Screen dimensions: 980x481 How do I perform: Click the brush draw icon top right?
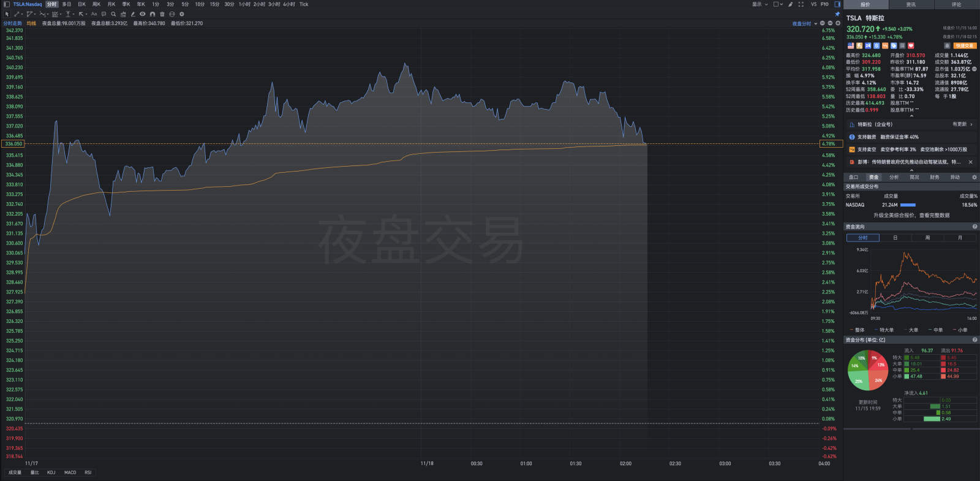[790, 4]
